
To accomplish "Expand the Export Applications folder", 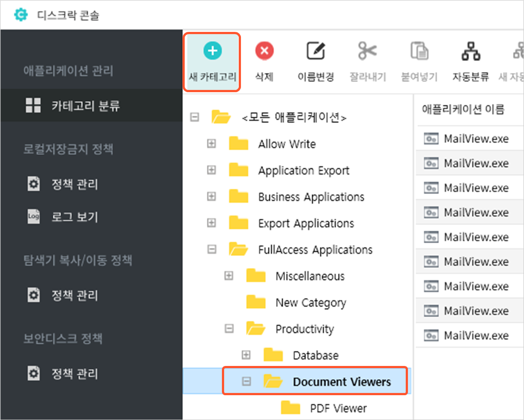I will coord(211,223).
